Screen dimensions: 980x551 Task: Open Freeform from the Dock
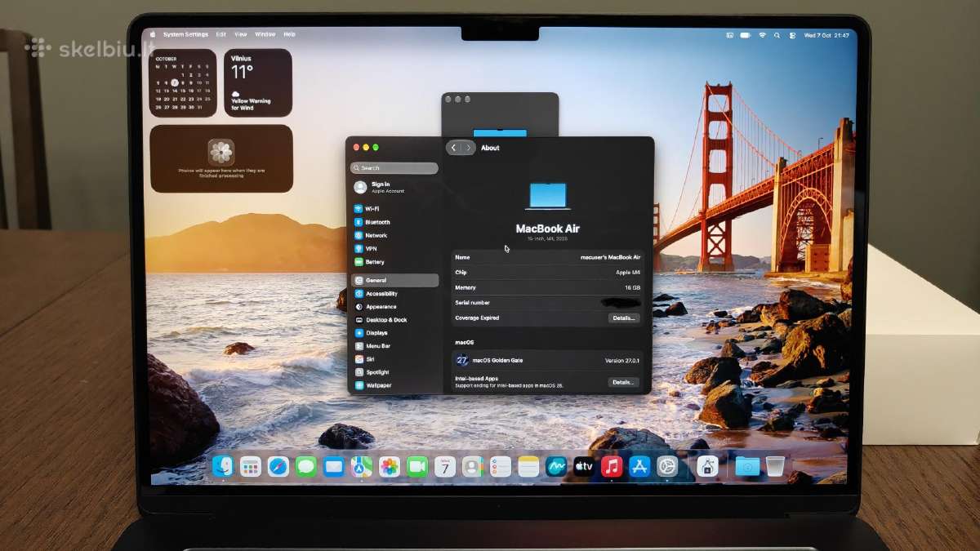click(556, 467)
